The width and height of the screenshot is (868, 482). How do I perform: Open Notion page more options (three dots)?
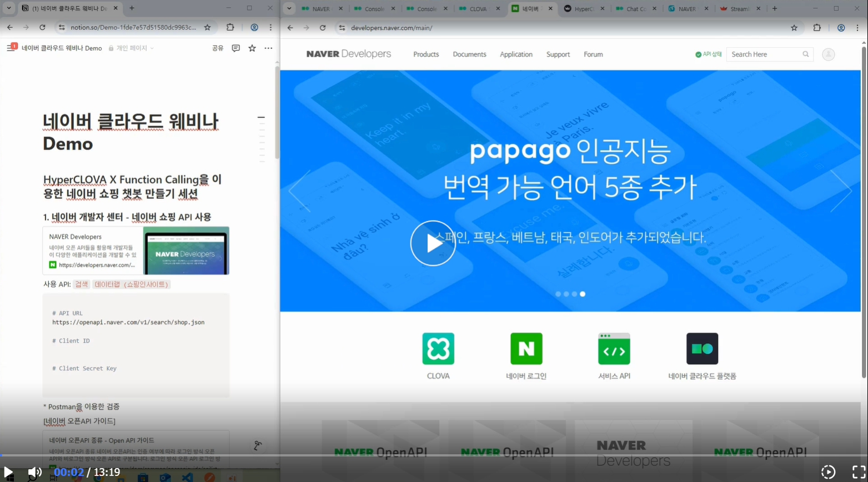[x=268, y=48]
